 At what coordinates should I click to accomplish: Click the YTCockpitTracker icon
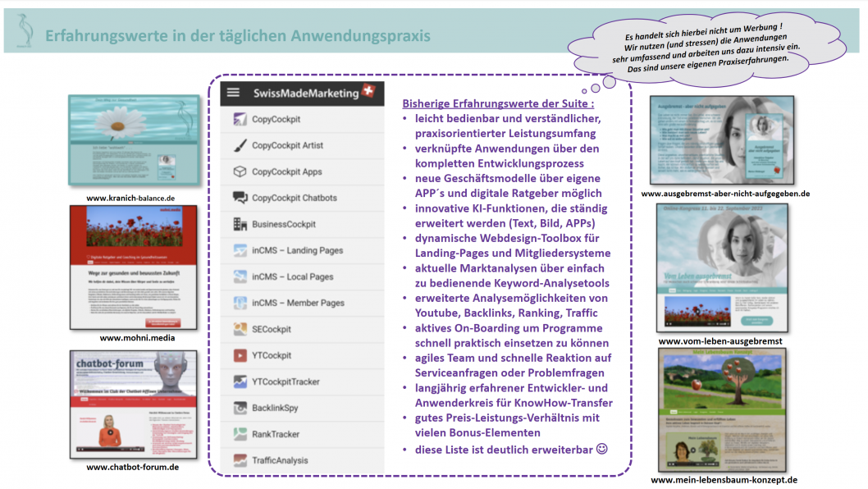[x=240, y=382]
